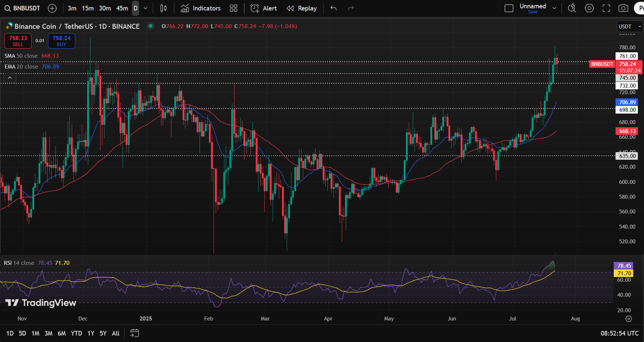This screenshot has width=644, height=342.
Task: Expand the Unnamed layout dropdown arrow
Action: 554,8
